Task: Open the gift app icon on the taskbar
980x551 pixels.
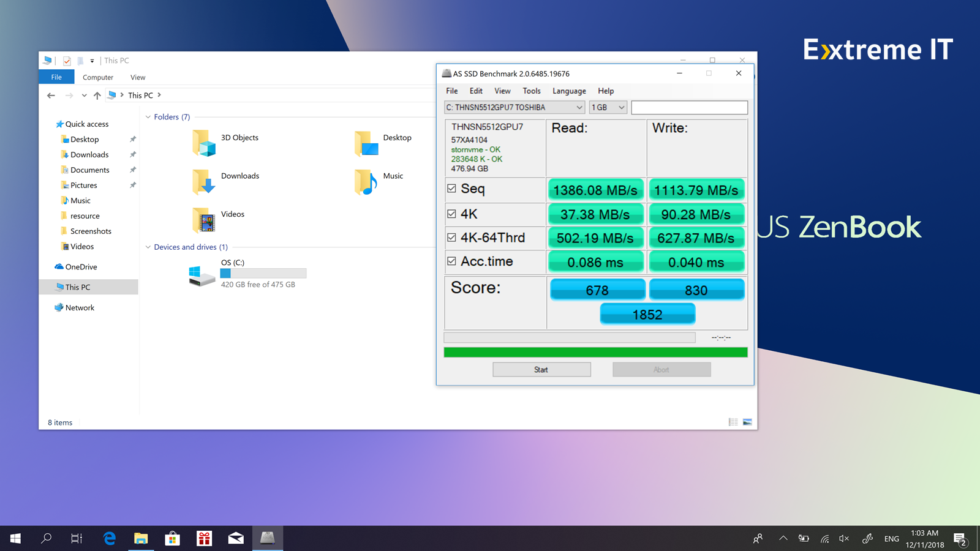Action: [204, 538]
